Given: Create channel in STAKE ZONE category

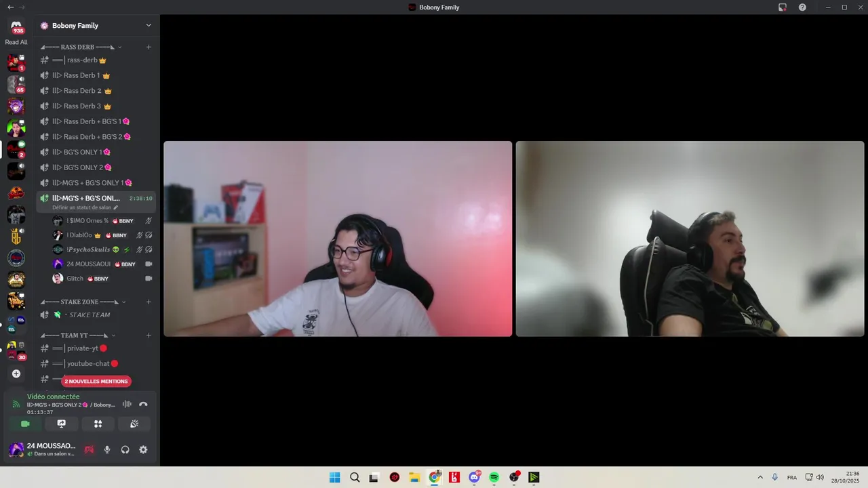Looking at the screenshot, I should [149, 302].
